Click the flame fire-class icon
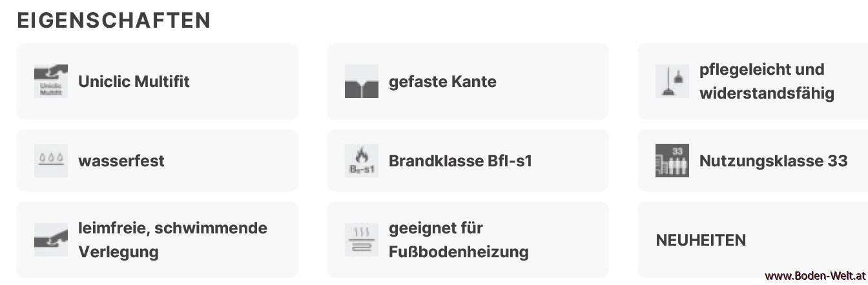868x285 pixels. pos(362,161)
